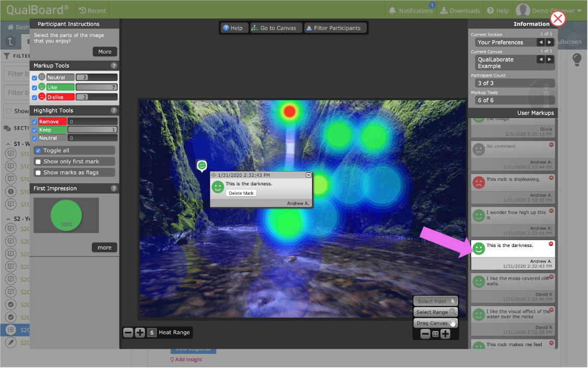This screenshot has width=588, height=368.
Task: Click the like smiley marker on canvas
Action: (x=202, y=165)
